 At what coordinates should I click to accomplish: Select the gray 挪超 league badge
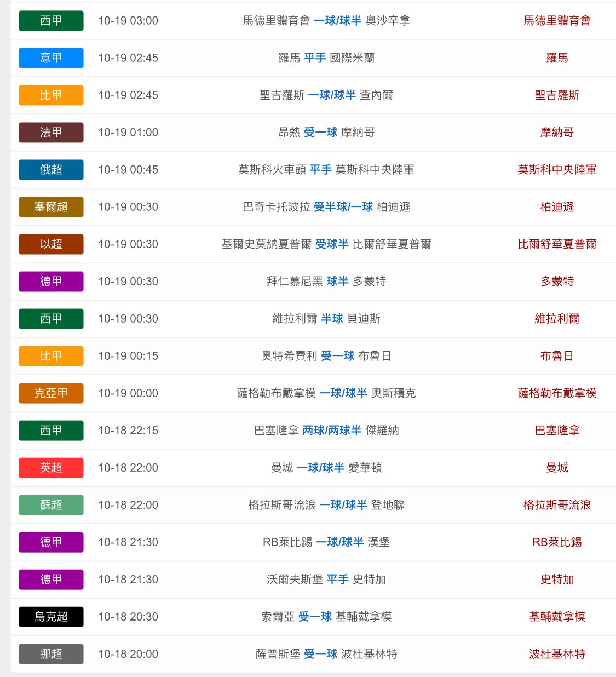[x=51, y=654]
